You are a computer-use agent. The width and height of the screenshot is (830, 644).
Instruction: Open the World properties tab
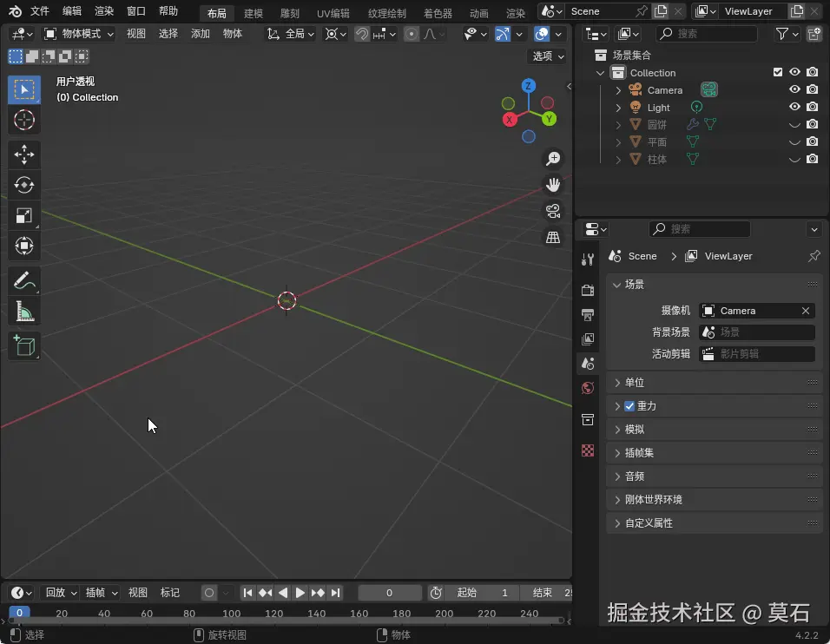click(x=588, y=388)
